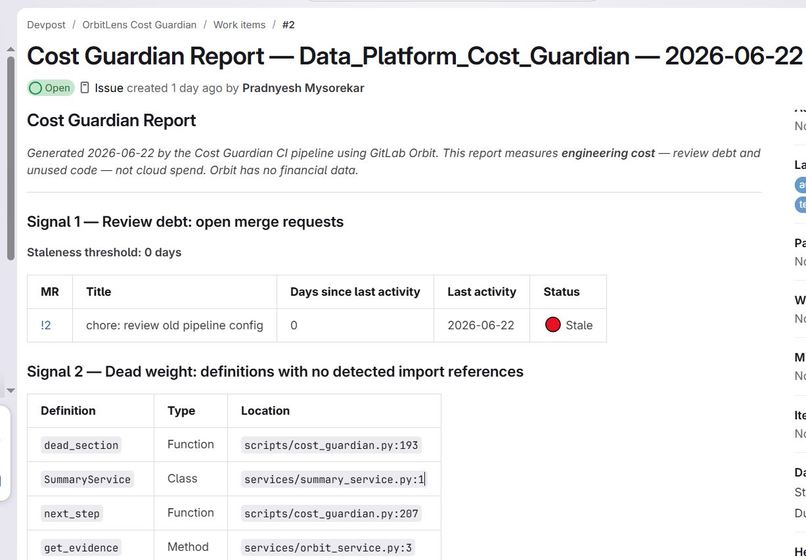Image resolution: width=806 pixels, height=560 pixels.
Task: Click 'Days since last activity' column header
Action: coord(355,292)
